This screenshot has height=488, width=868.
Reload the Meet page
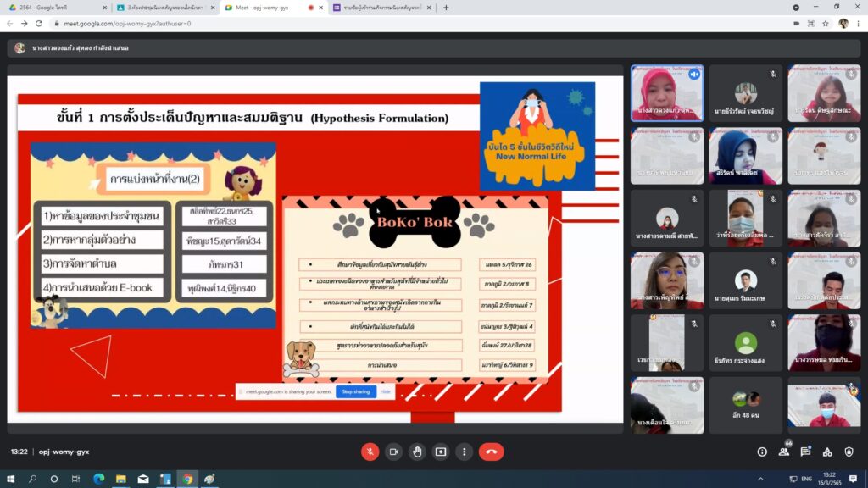point(39,23)
